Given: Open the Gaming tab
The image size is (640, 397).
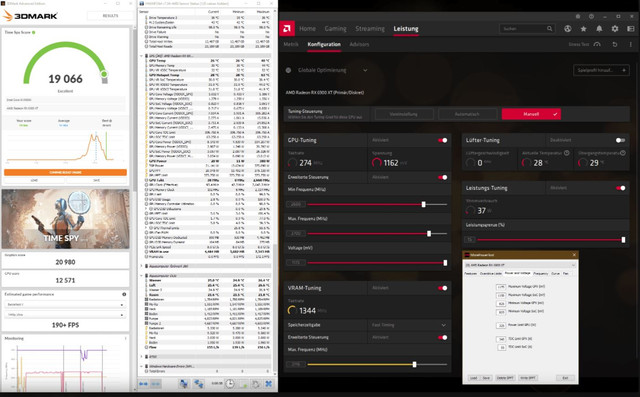Looking at the screenshot, I should click(336, 29).
